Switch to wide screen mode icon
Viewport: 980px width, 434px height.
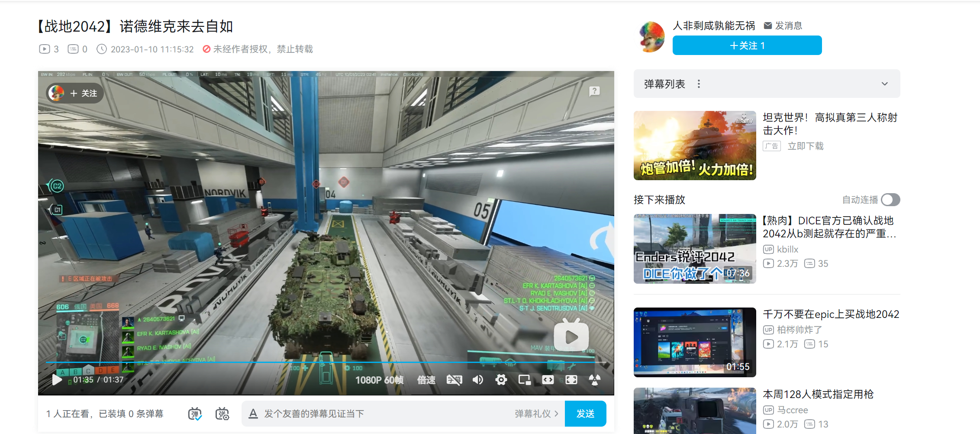(548, 380)
